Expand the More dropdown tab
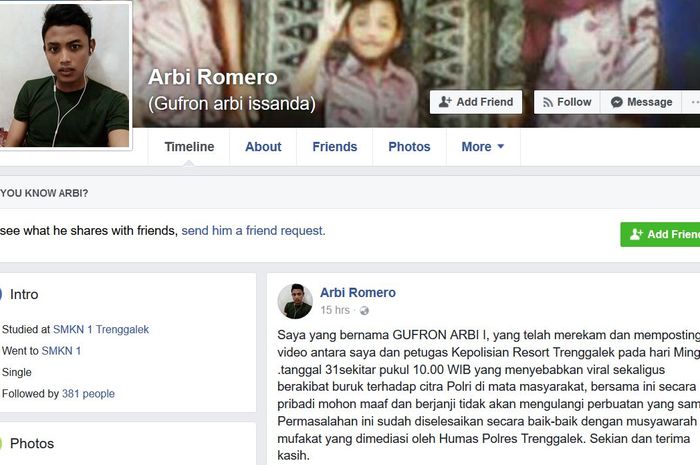 point(483,147)
